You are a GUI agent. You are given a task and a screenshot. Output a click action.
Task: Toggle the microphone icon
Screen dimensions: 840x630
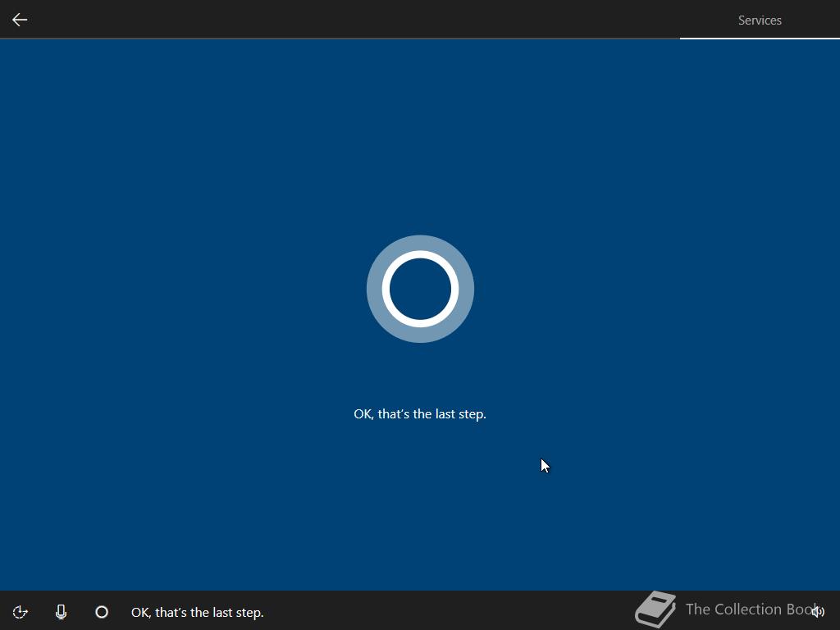point(61,612)
